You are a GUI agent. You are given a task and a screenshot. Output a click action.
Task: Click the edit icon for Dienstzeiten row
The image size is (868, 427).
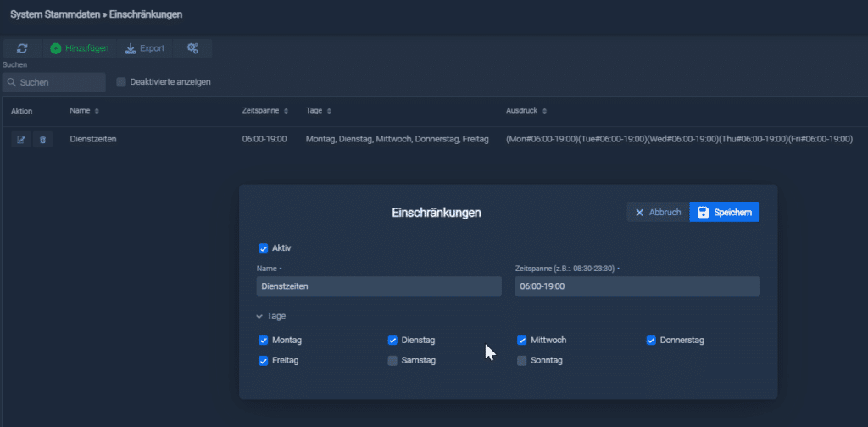click(x=21, y=140)
